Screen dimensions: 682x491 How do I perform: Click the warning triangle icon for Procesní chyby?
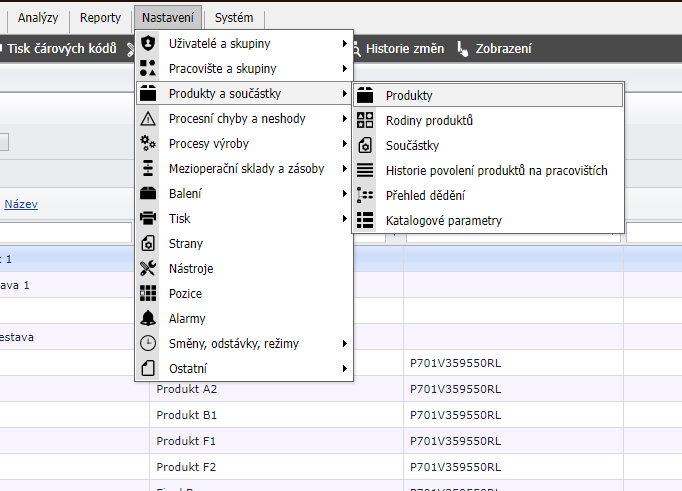(148, 119)
